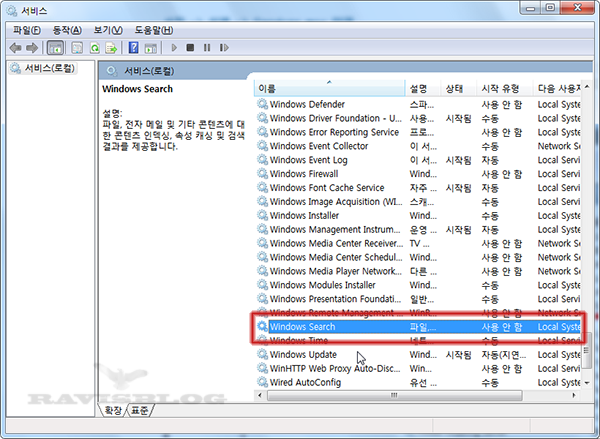Sort by the 상태 column header
The width and height of the screenshot is (600, 439).
(x=458, y=89)
